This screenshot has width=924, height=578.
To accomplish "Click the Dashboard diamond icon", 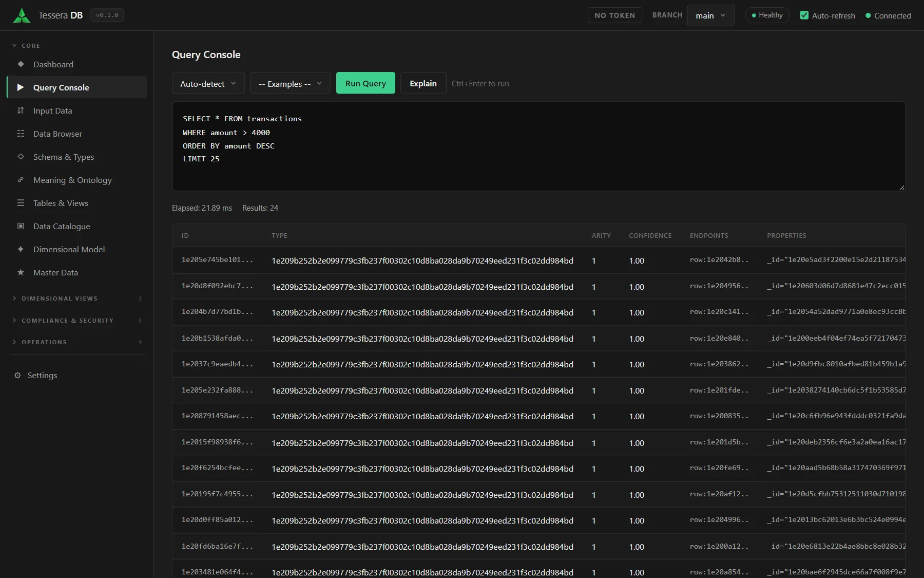I will point(21,64).
